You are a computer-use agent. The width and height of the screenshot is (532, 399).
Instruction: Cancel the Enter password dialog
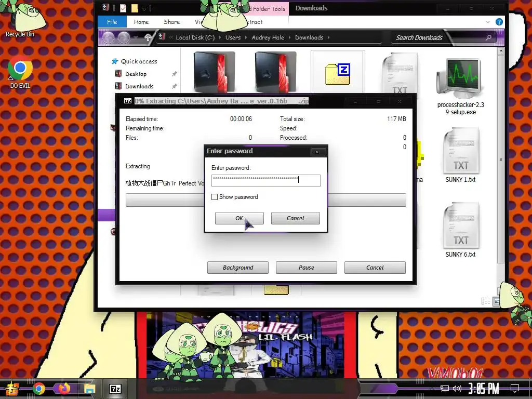coord(295,218)
